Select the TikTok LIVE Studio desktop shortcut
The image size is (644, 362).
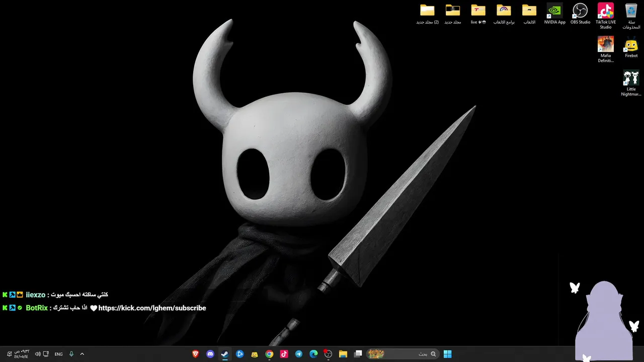606,16
